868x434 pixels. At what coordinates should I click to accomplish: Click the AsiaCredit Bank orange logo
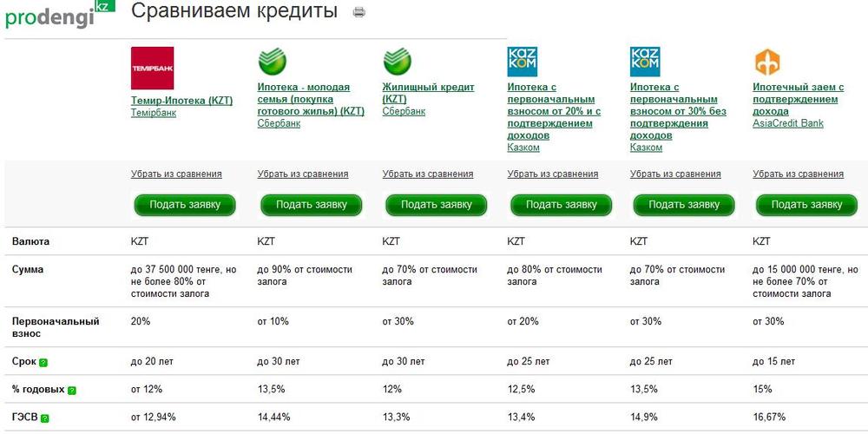click(x=766, y=62)
